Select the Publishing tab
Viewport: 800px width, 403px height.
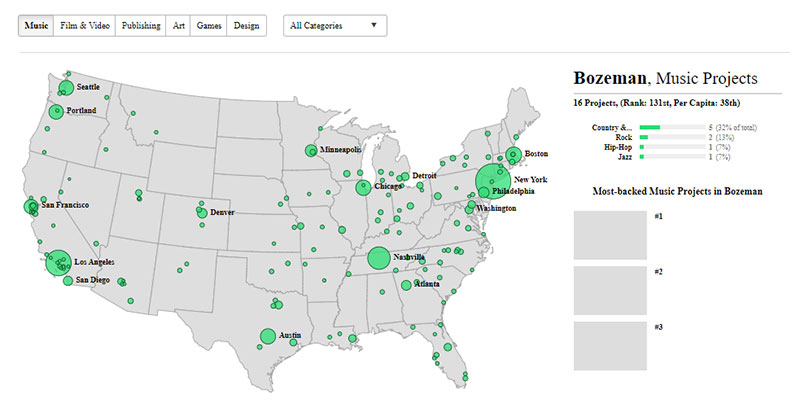pyautogui.click(x=141, y=26)
